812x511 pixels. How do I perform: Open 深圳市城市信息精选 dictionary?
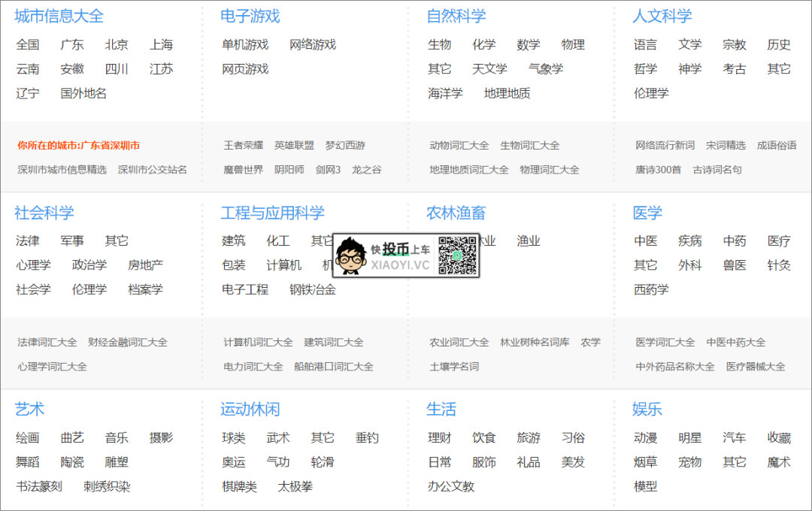[62, 169]
